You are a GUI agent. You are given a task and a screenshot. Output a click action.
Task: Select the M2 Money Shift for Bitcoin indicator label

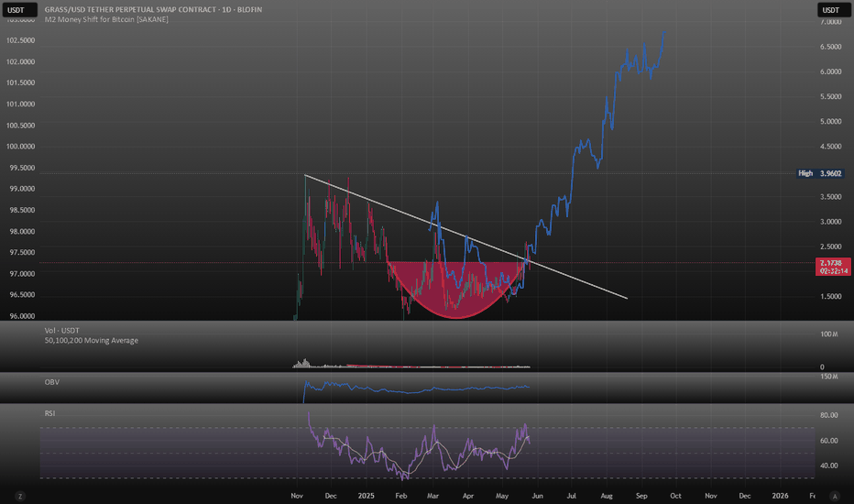106,19
